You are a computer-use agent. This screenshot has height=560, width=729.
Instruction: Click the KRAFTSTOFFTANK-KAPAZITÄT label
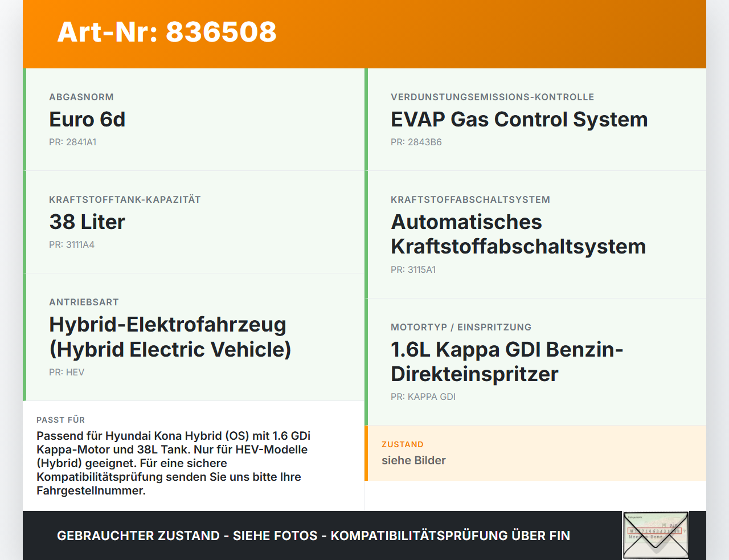[125, 199]
